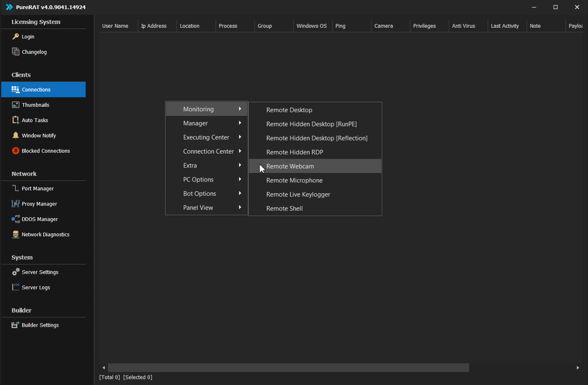Click the Last Activity column header

click(x=507, y=26)
